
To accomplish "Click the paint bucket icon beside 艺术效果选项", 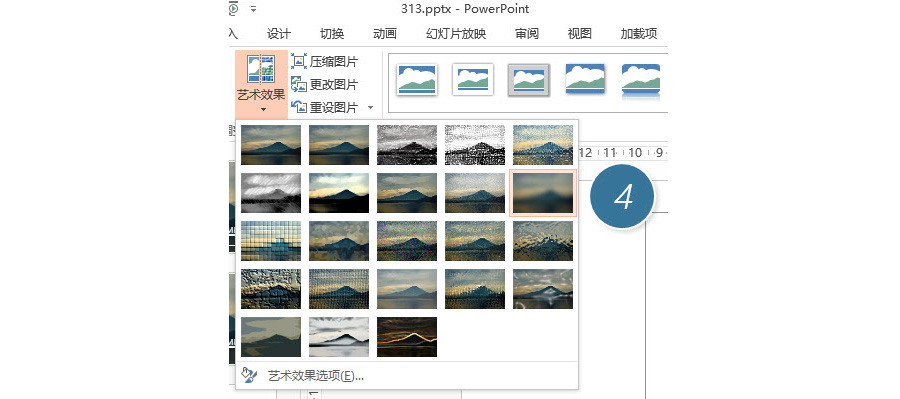I will (250, 376).
